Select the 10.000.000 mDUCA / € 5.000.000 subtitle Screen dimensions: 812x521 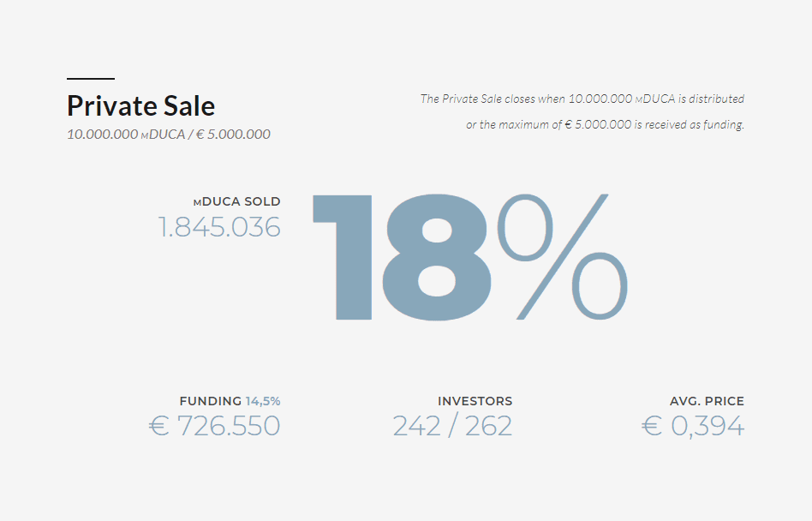(168, 135)
